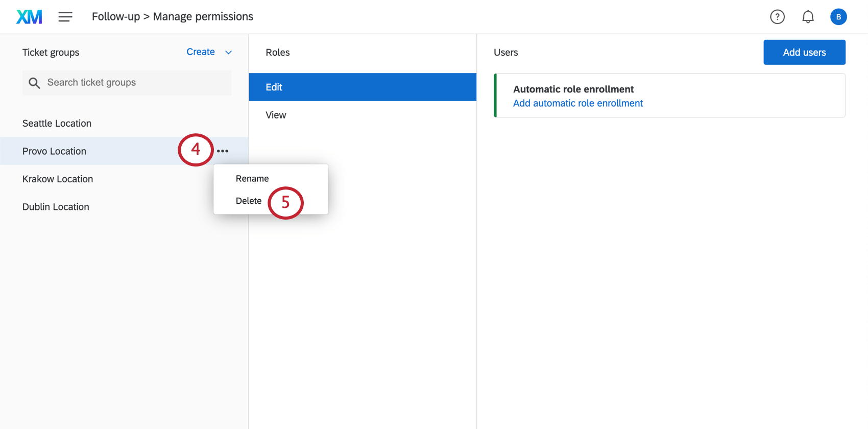Select the Krakow Location ticket group
Screen dimensions: 868x429
tap(58, 179)
